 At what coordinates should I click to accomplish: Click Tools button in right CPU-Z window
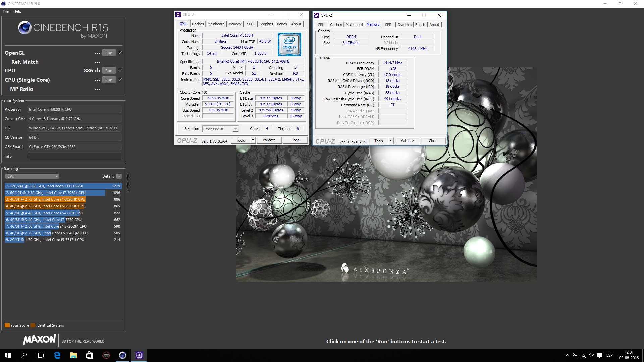(379, 141)
